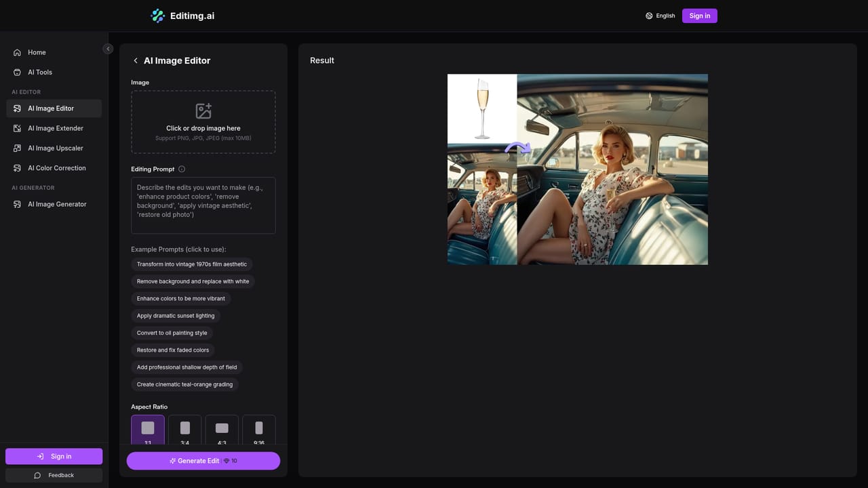Open AI Image Extender in the sidebar
The image size is (868, 488).
click(x=54, y=128)
